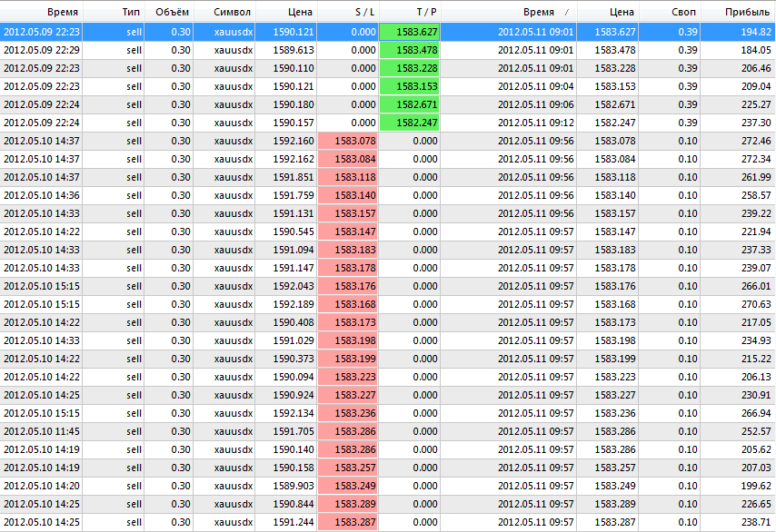Click the red S/L cell 1583.140

click(x=347, y=195)
